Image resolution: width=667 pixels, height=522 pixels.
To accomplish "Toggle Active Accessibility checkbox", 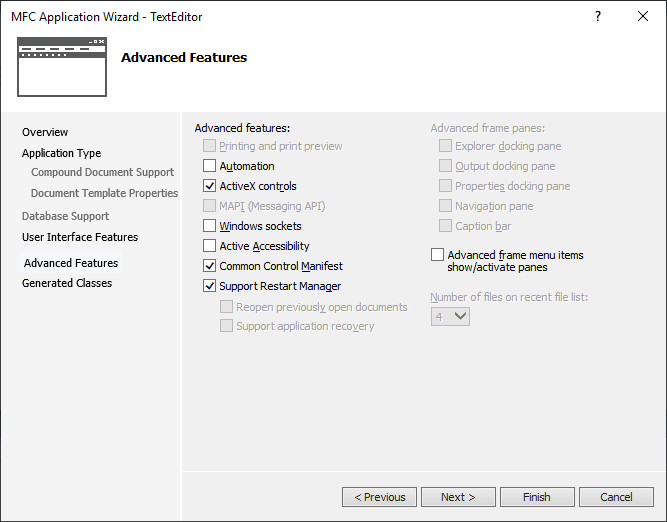I will [x=210, y=246].
